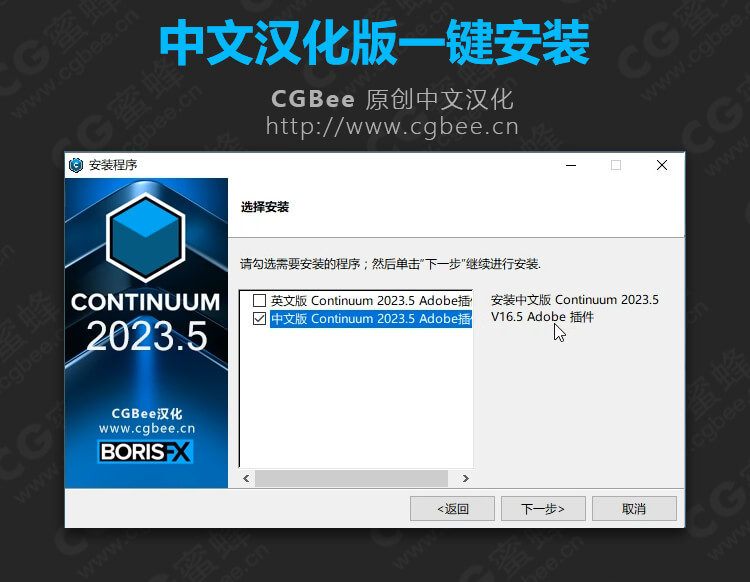Click the list's right scroll arrow

pos(465,478)
